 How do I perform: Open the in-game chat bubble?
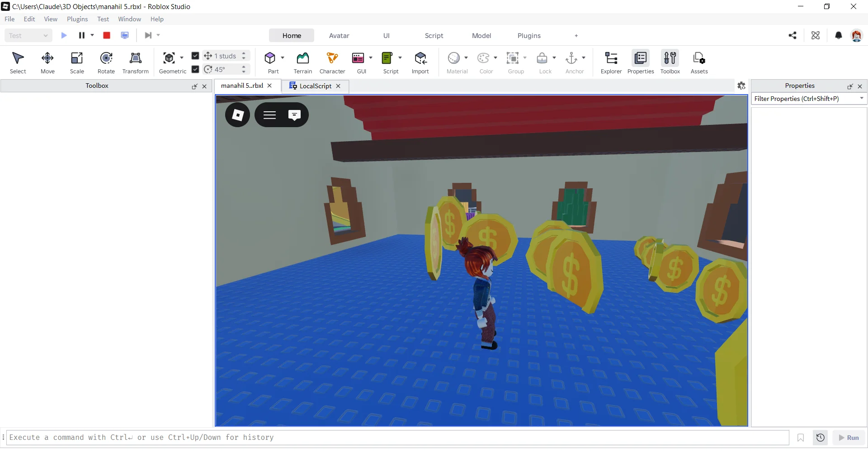pyautogui.click(x=294, y=115)
